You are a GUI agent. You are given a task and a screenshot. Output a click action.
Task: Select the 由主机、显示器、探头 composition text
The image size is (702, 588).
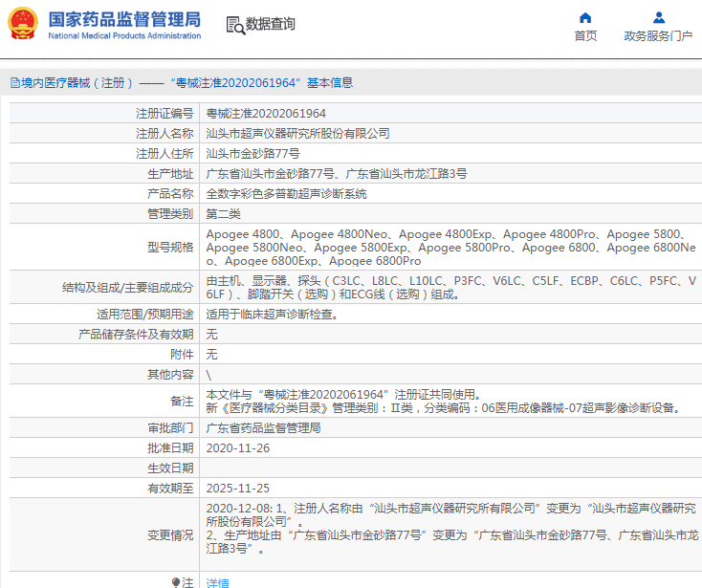coord(450,287)
